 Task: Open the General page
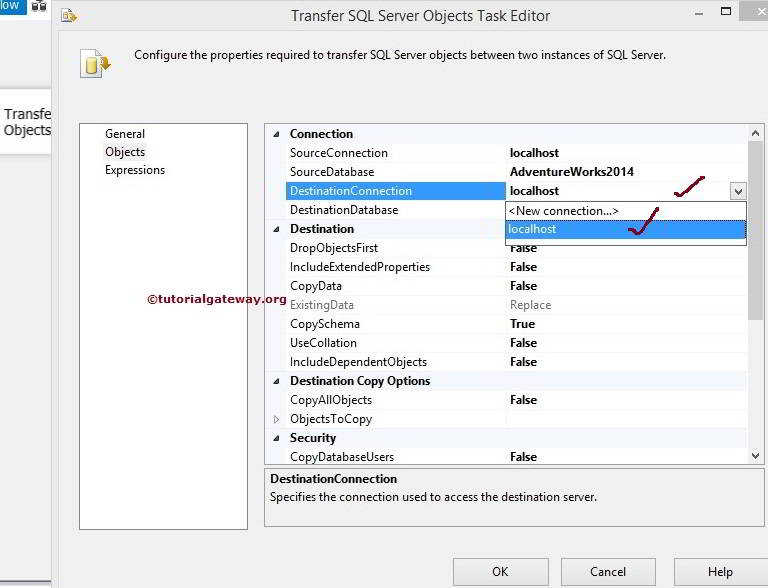(125, 134)
